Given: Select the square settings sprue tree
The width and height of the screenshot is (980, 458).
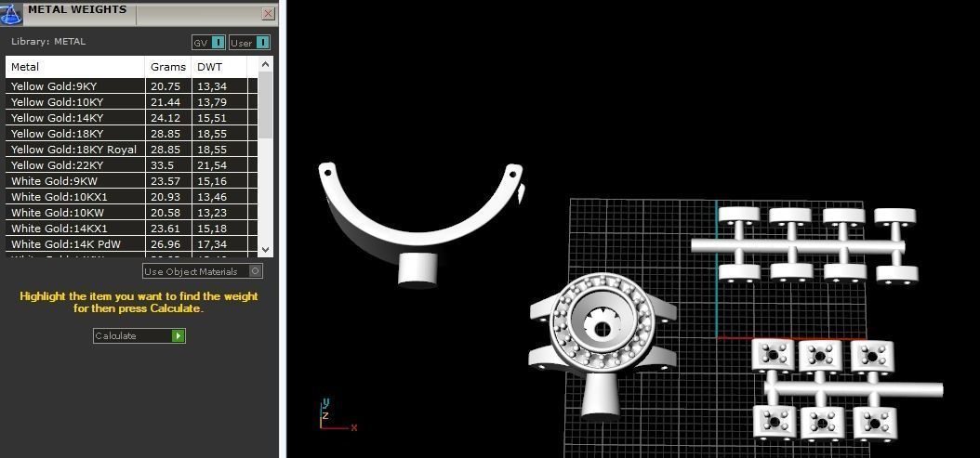Looking at the screenshot, I should tap(847, 388).
